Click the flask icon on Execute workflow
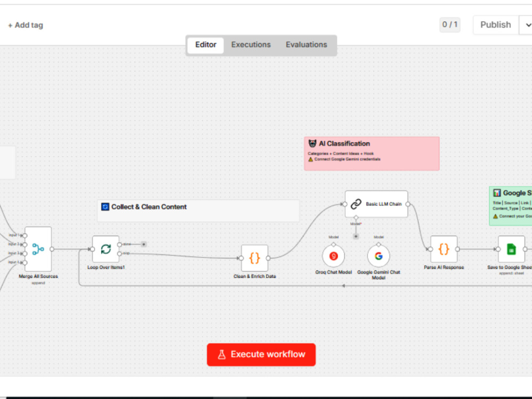 coord(221,354)
